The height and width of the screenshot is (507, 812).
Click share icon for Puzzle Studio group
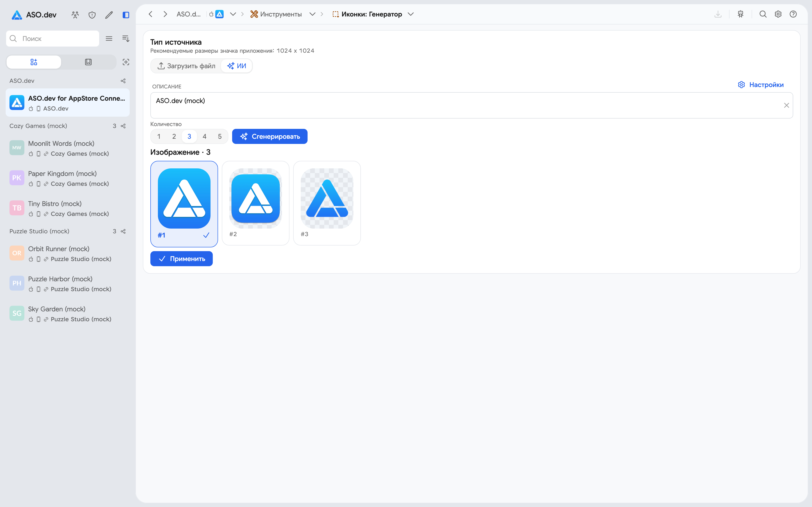point(123,231)
